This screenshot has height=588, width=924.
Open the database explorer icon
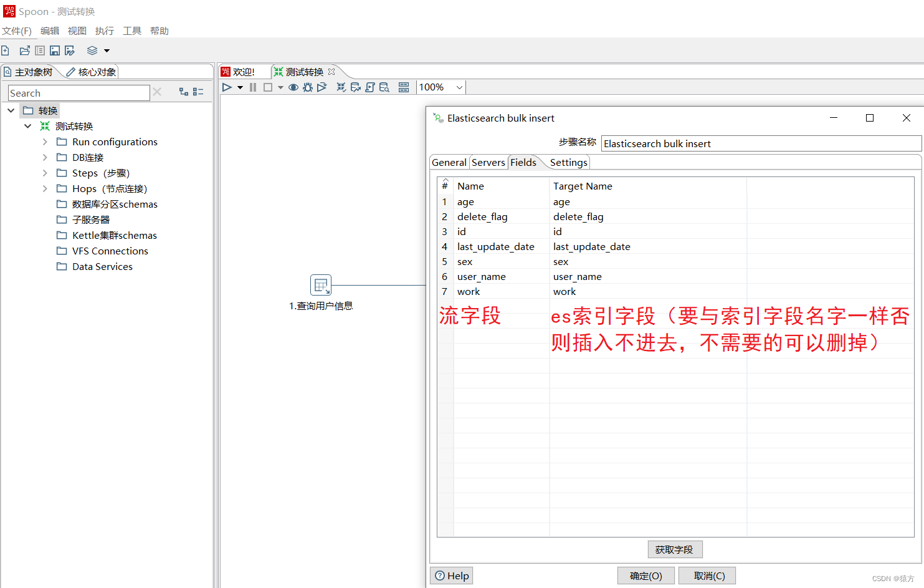[x=384, y=87]
